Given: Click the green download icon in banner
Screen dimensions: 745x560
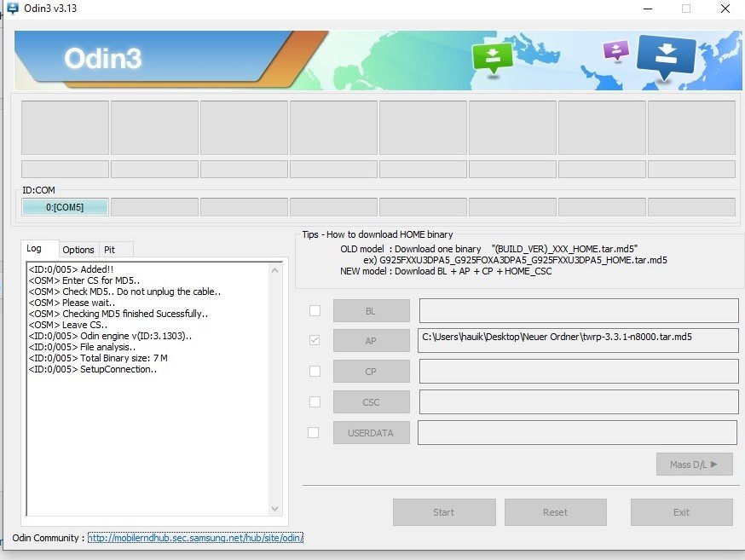Looking at the screenshot, I should click(493, 58).
